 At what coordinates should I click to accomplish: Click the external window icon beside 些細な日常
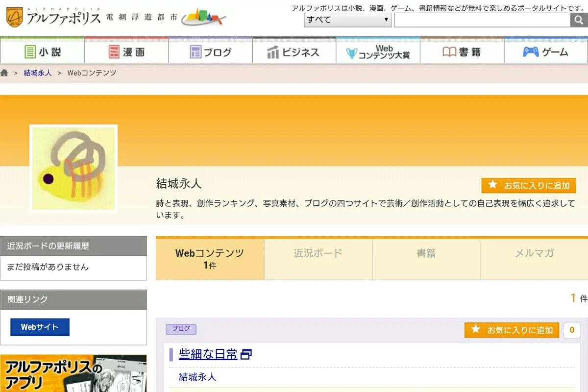(246, 354)
